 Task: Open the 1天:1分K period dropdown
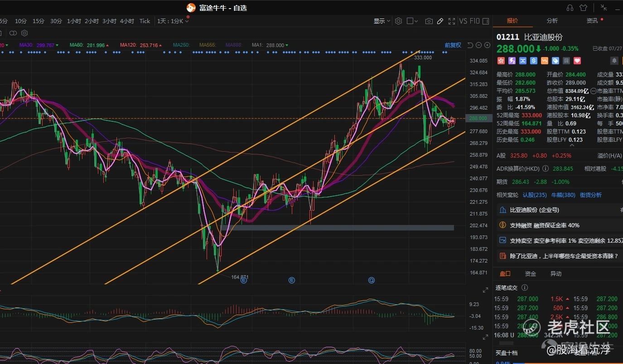point(173,21)
